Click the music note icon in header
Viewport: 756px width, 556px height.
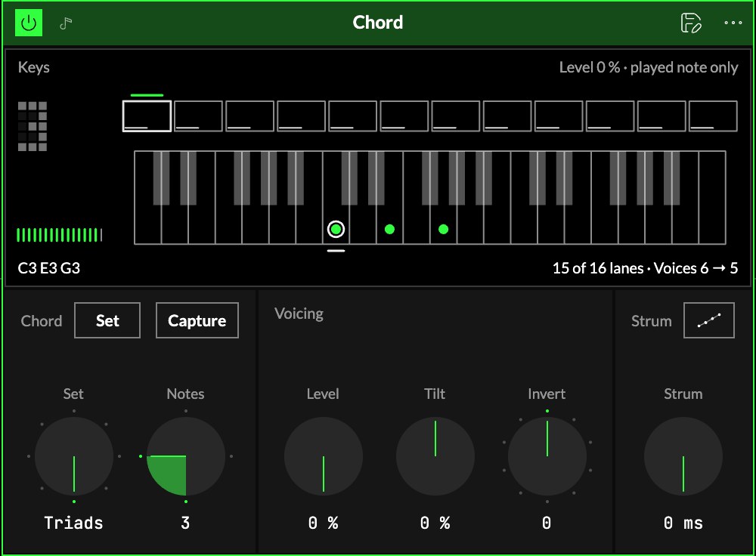[66, 23]
